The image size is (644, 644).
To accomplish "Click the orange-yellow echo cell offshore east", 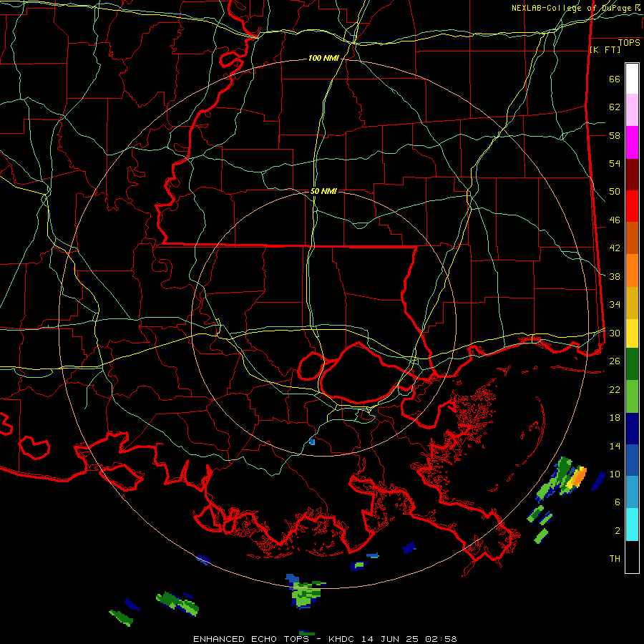I will [576, 477].
